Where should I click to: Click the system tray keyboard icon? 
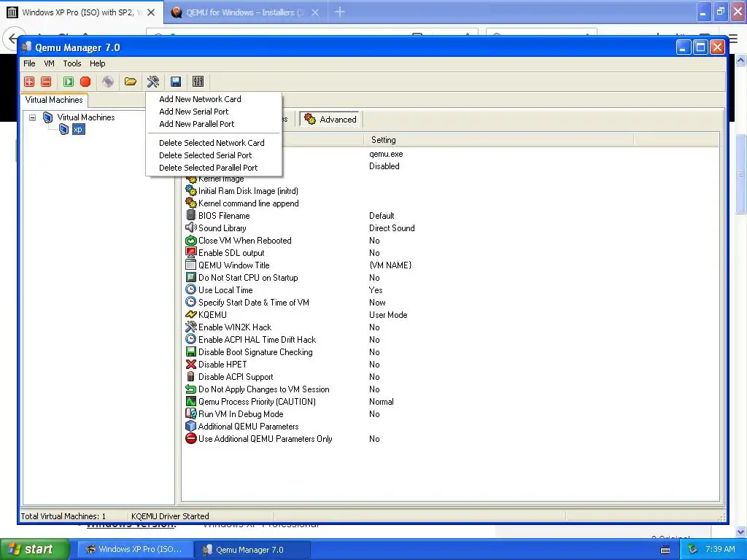point(665,550)
